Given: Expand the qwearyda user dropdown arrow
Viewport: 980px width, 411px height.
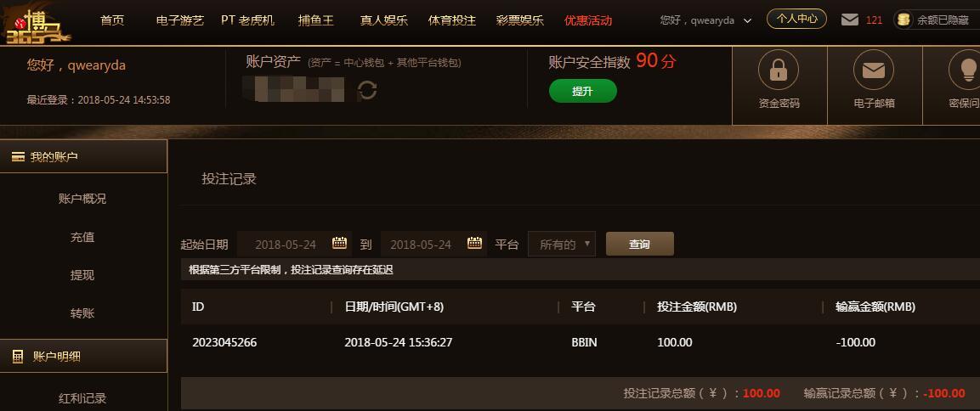Looking at the screenshot, I should 747,20.
